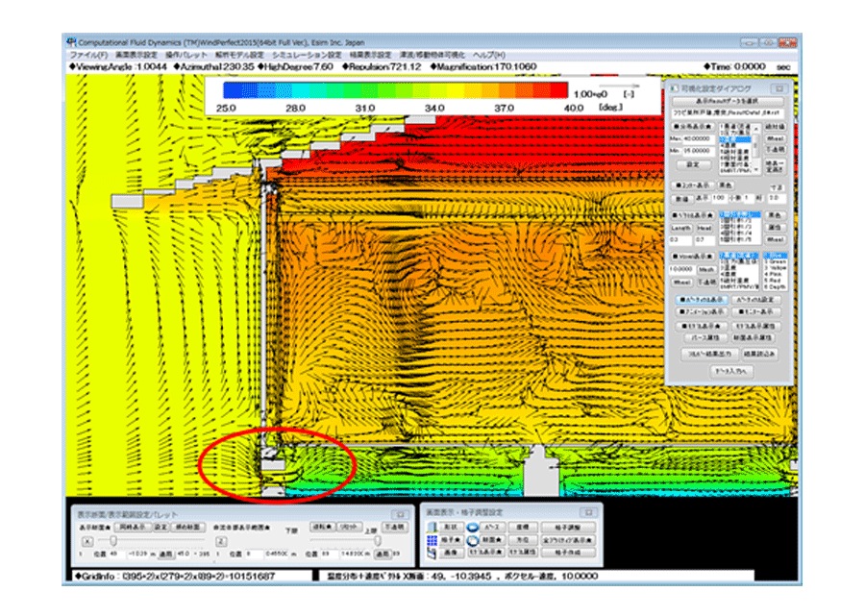
Task: Close the 可視化設定ダイアログ panel
Action: [778, 88]
